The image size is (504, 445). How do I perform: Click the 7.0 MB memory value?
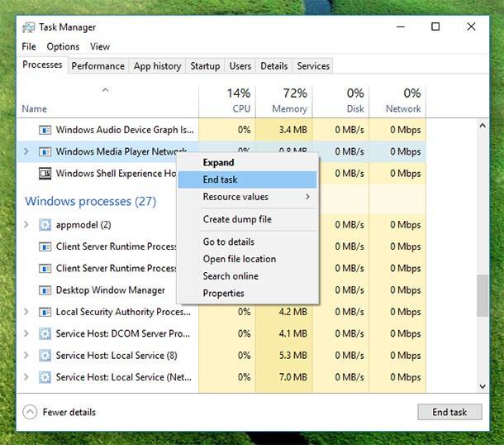tap(292, 377)
